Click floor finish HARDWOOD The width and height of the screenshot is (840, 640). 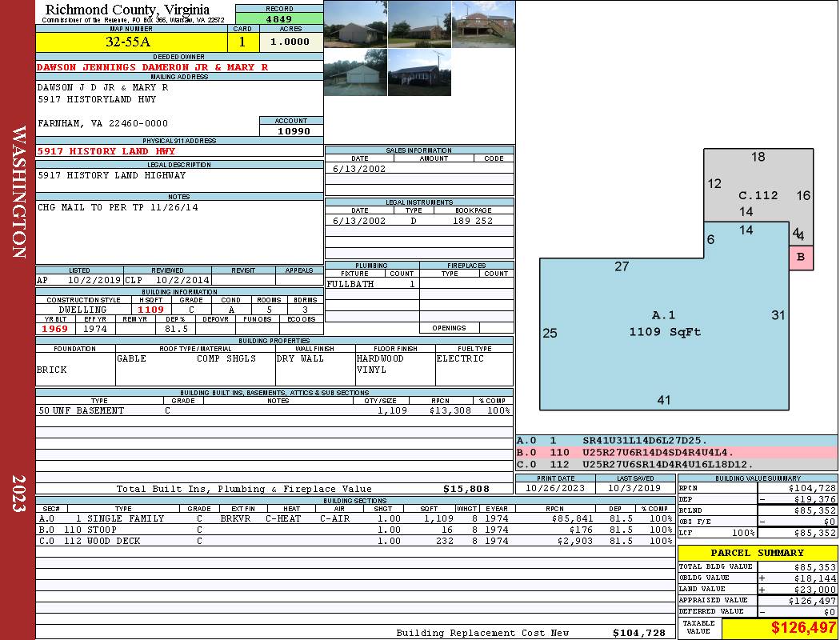coord(380,358)
